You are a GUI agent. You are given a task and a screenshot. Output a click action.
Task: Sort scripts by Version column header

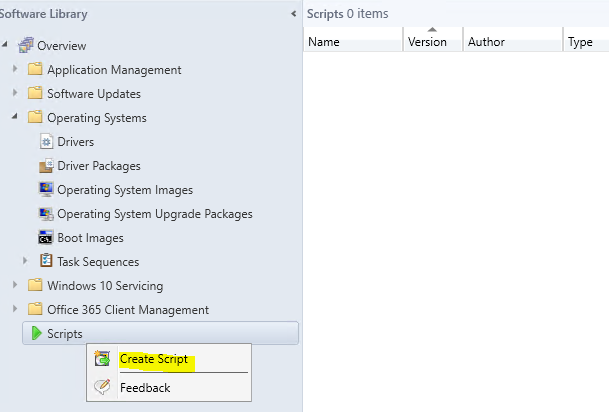(x=427, y=42)
